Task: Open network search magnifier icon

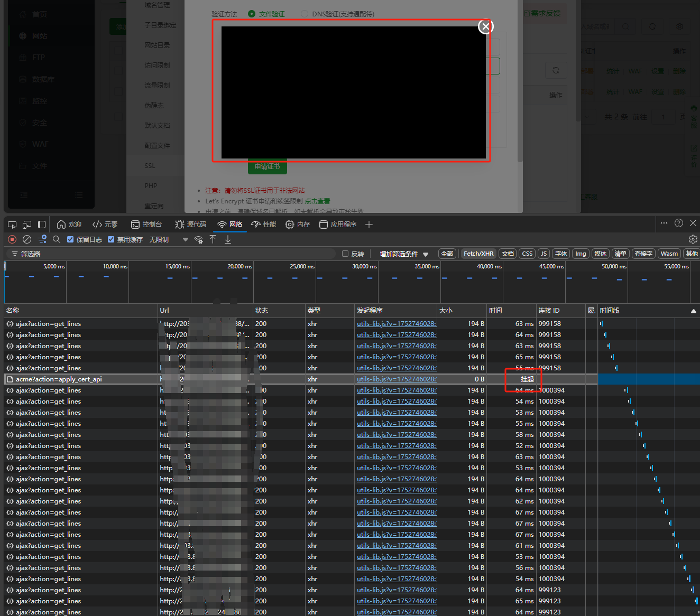Action: [x=57, y=239]
